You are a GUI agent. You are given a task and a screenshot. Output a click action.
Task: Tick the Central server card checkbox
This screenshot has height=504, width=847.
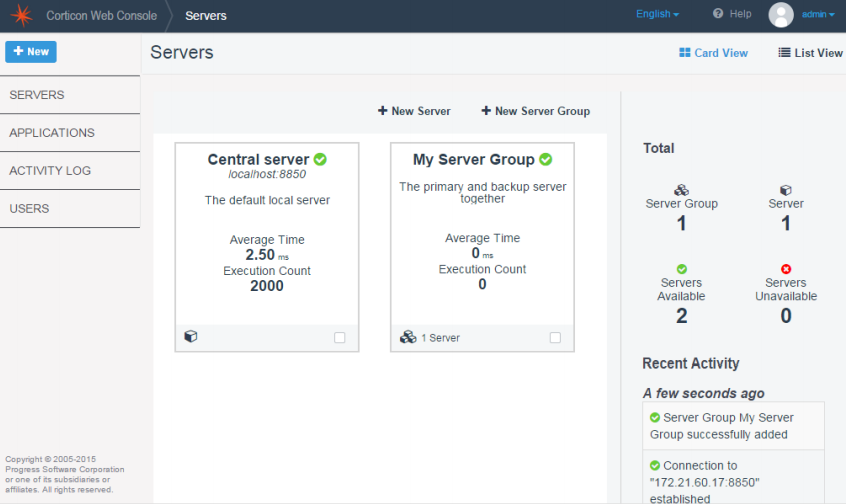(340, 338)
